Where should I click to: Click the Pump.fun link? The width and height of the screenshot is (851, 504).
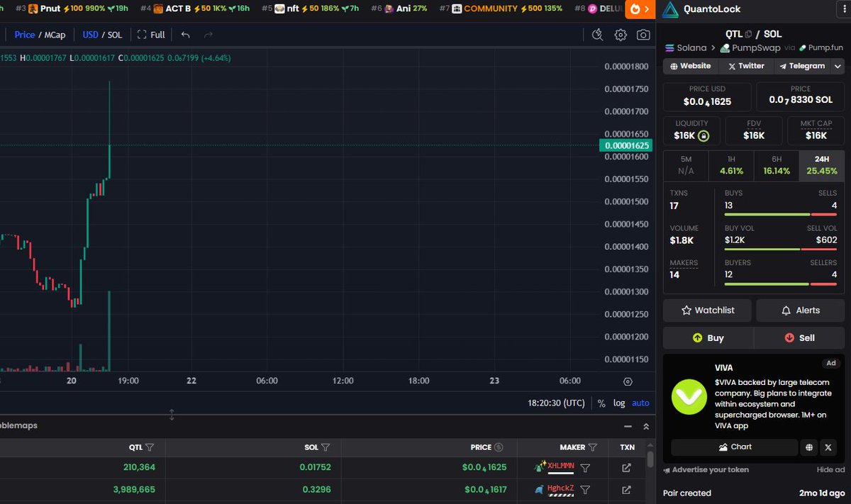click(x=821, y=47)
